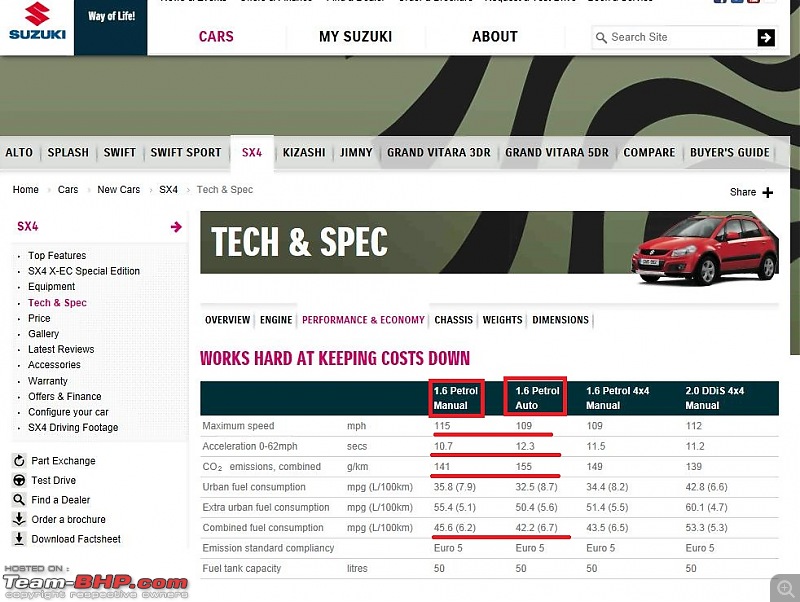Click the Part Exchange refresh icon

(19, 461)
